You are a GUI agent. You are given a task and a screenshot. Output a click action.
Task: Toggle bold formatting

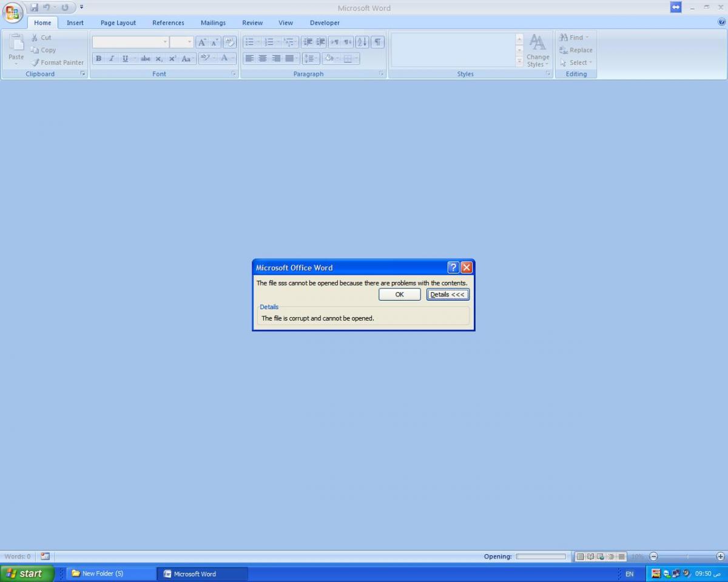click(98, 59)
